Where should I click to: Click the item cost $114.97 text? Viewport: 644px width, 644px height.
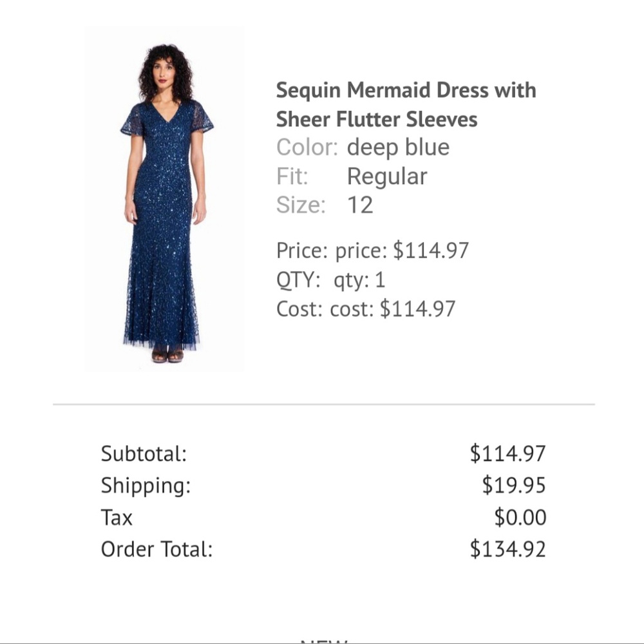coord(417,309)
